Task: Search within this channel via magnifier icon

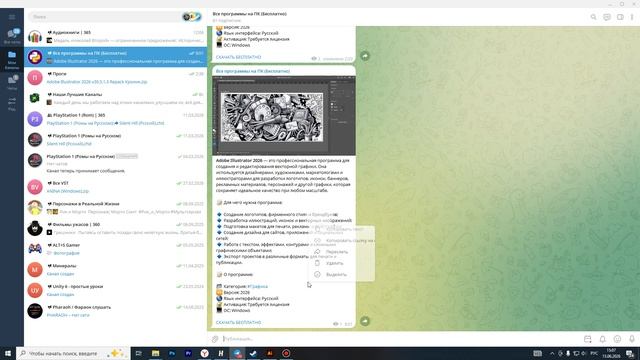Action: 593,17
